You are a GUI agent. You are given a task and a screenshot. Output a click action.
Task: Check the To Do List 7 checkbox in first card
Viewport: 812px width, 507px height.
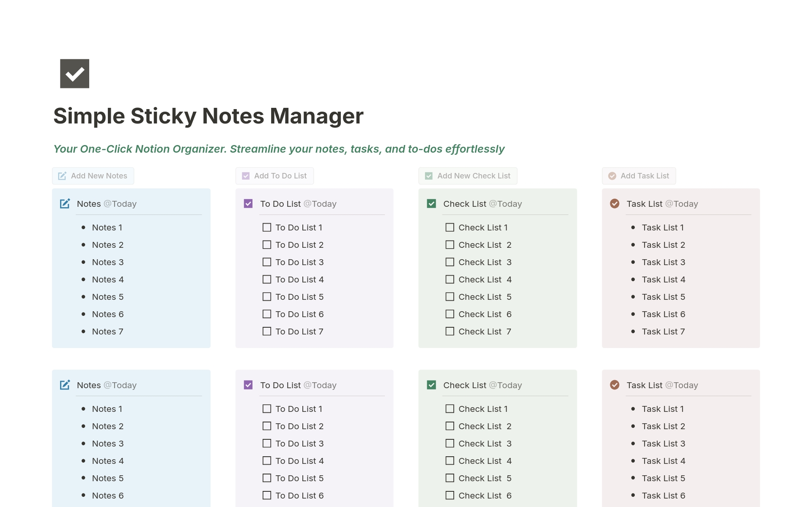(266, 331)
